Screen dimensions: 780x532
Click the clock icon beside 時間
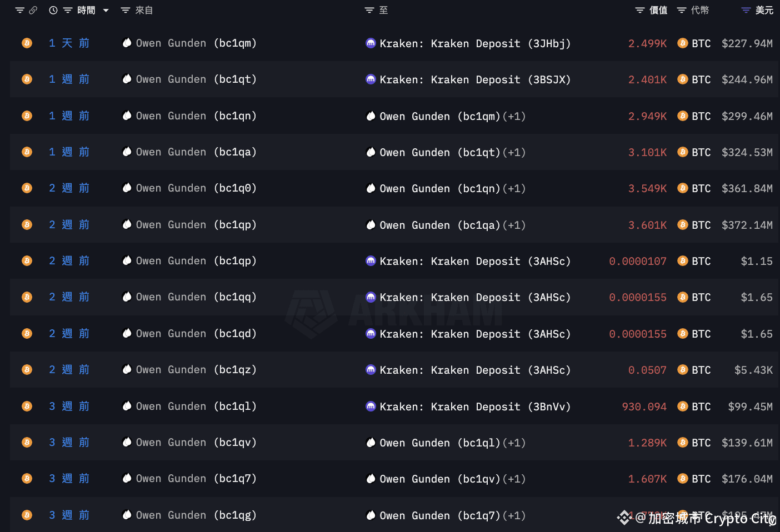(53, 11)
